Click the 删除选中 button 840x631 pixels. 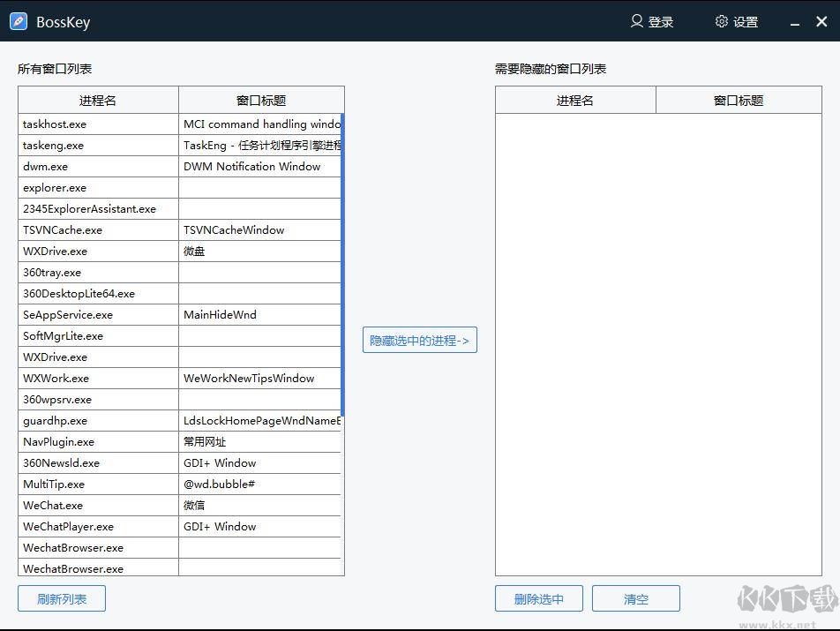point(538,597)
